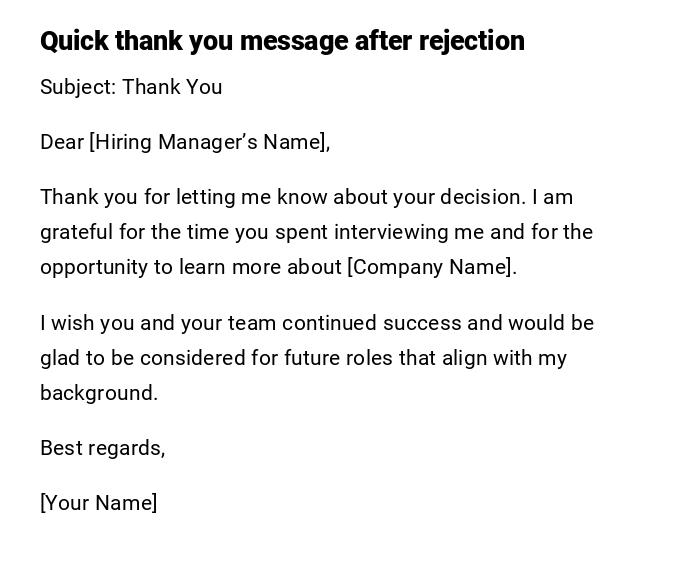Image resolution: width=700 pixels, height=566 pixels.
Task: Click the "[Your Name]" placeholder
Action: coord(98,503)
